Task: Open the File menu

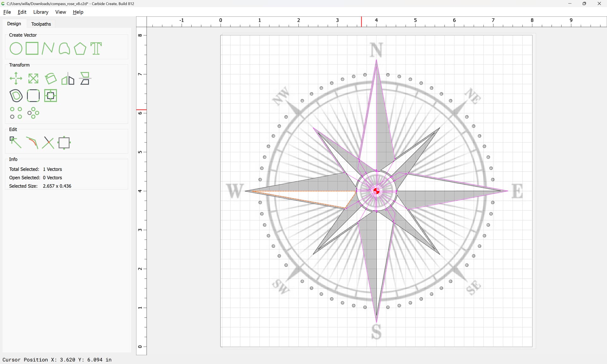Action: (x=7, y=12)
